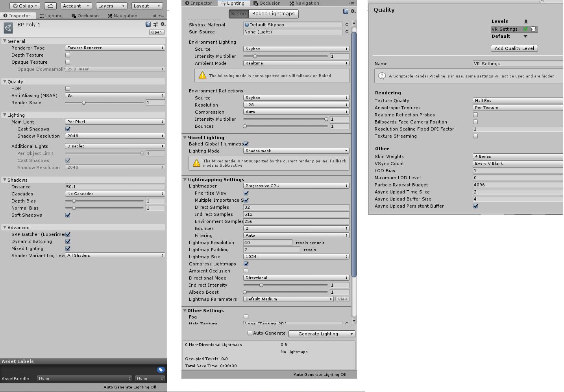Open the Renderer Type dropdown
This screenshot has width=564, height=392.
point(115,48)
